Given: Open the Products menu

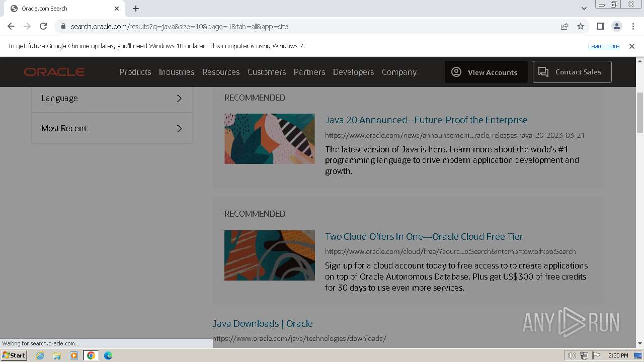Looking at the screenshot, I should pyautogui.click(x=135, y=72).
